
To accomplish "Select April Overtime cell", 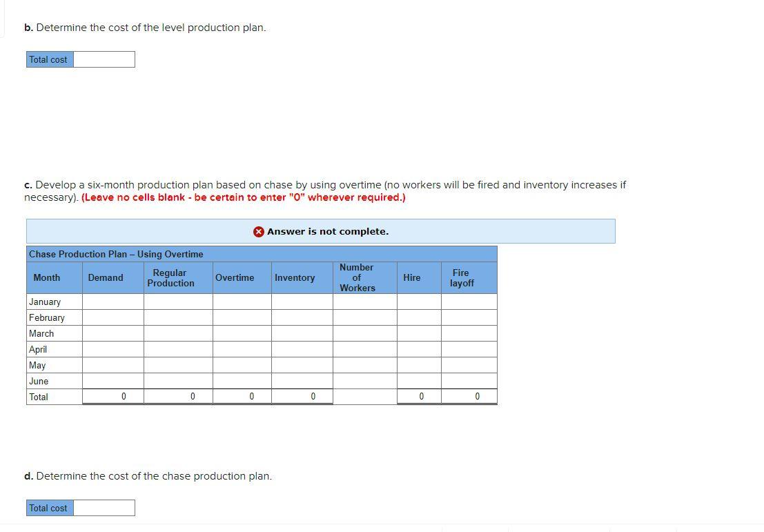I will (242, 349).
